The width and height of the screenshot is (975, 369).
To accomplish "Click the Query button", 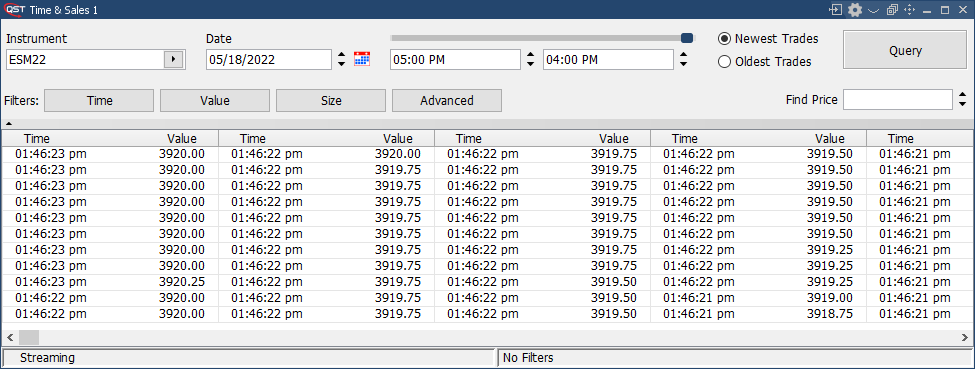I will pos(905,50).
